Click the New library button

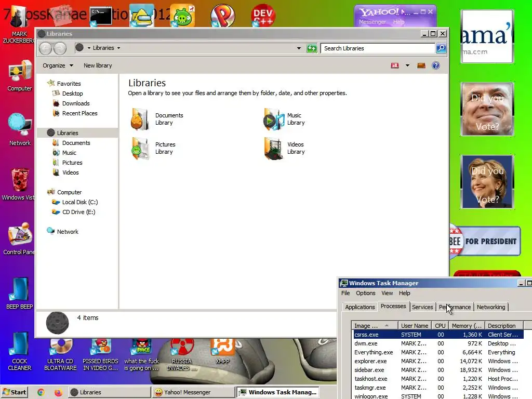tap(98, 65)
